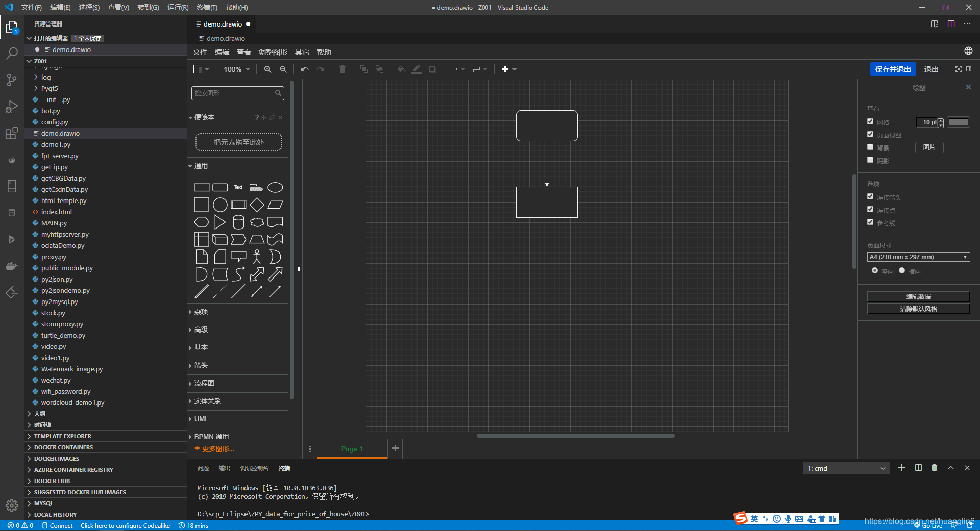Expand the UML shape category

pos(238,419)
